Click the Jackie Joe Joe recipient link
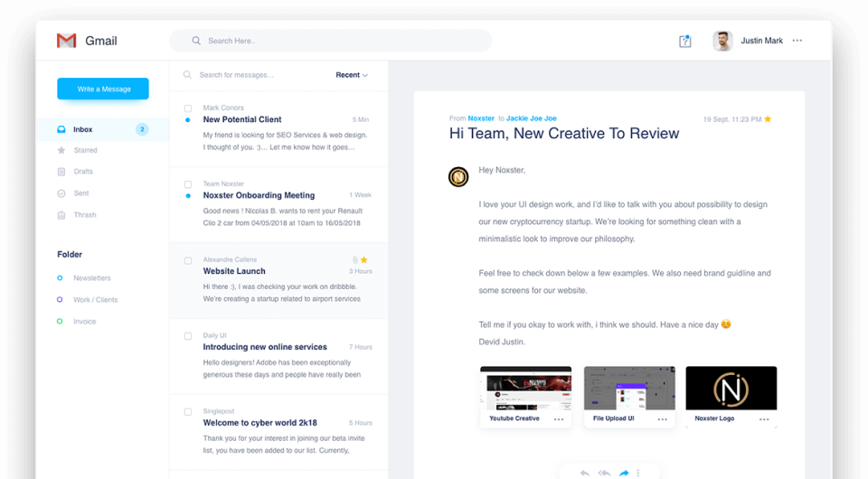The width and height of the screenshot is (868, 479). pyautogui.click(x=532, y=118)
